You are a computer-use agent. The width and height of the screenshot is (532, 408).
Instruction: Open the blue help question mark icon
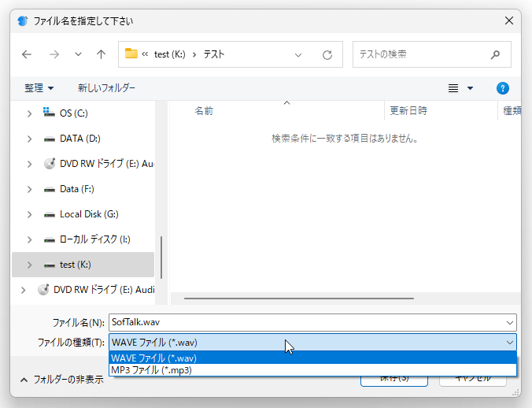tap(502, 88)
